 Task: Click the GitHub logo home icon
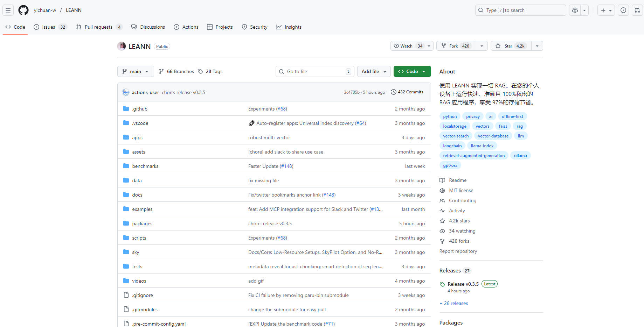coord(23,10)
